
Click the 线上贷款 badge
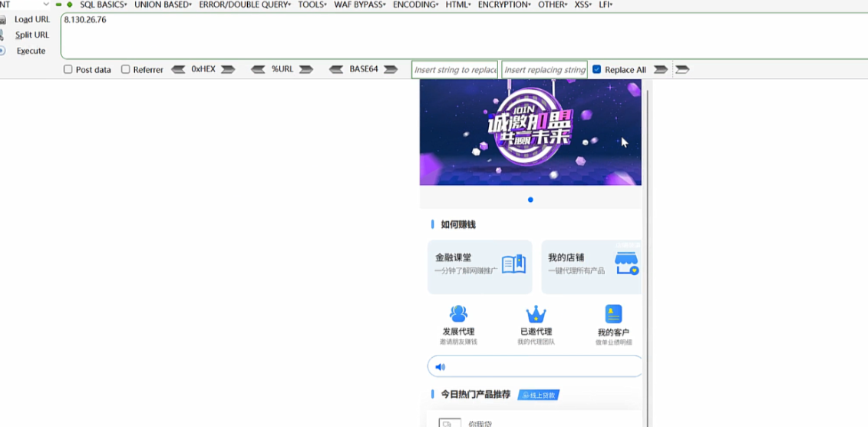539,395
